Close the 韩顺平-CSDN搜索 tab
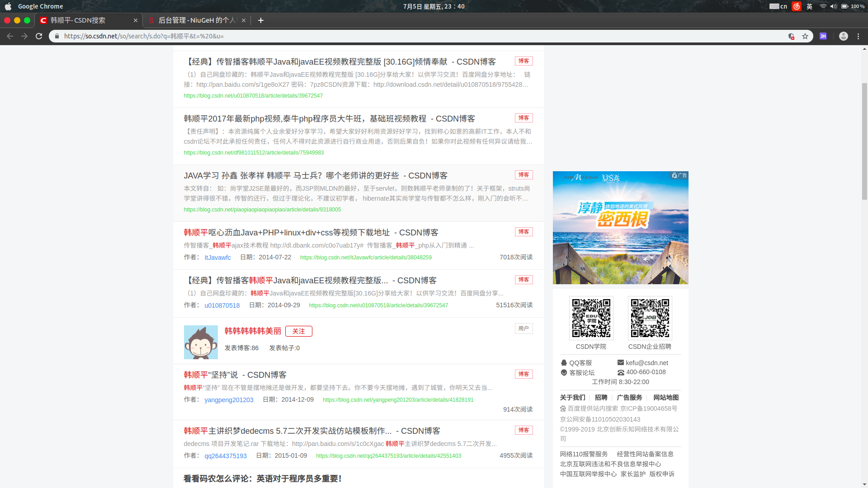868x488 pixels. point(136,20)
